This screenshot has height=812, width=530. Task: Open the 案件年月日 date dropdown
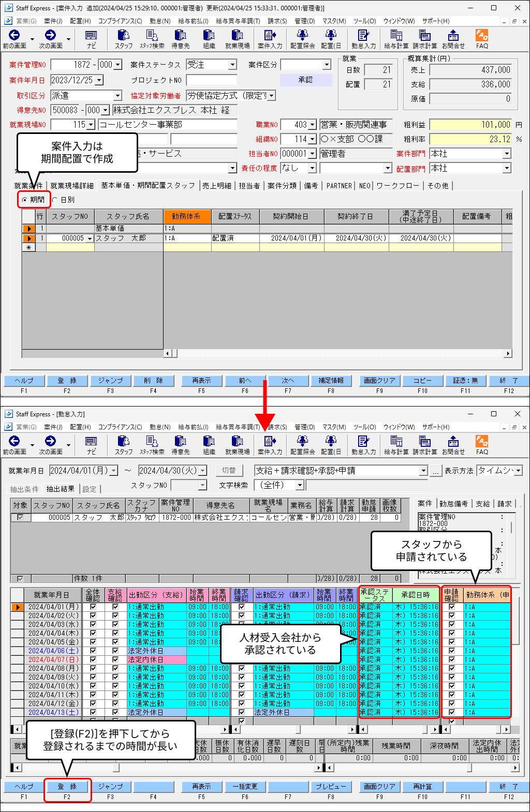coord(99,80)
